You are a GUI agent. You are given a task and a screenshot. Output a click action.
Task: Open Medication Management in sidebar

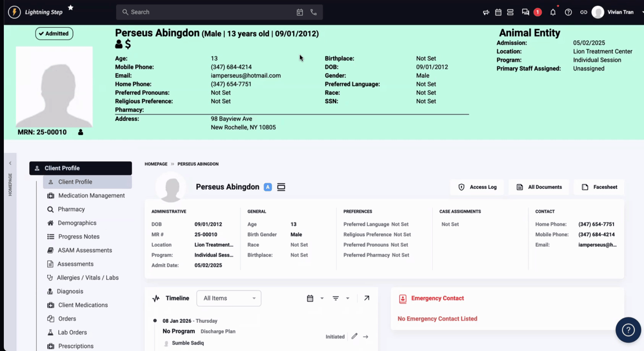(x=91, y=195)
